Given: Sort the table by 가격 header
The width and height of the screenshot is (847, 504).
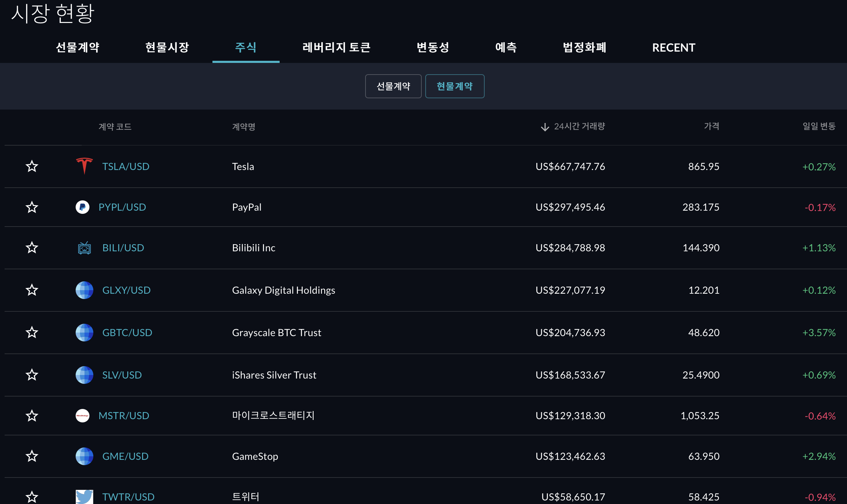Looking at the screenshot, I should 711,126.
